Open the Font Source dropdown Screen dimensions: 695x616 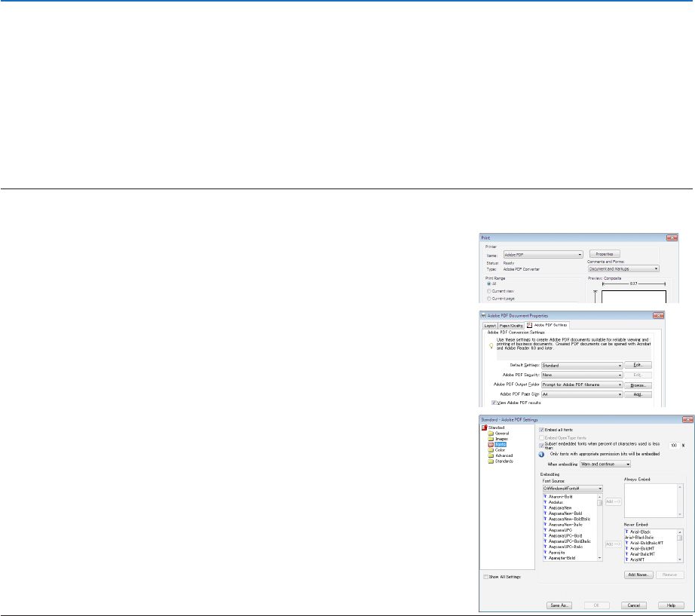pyautogui.click(x=573, y=489)
